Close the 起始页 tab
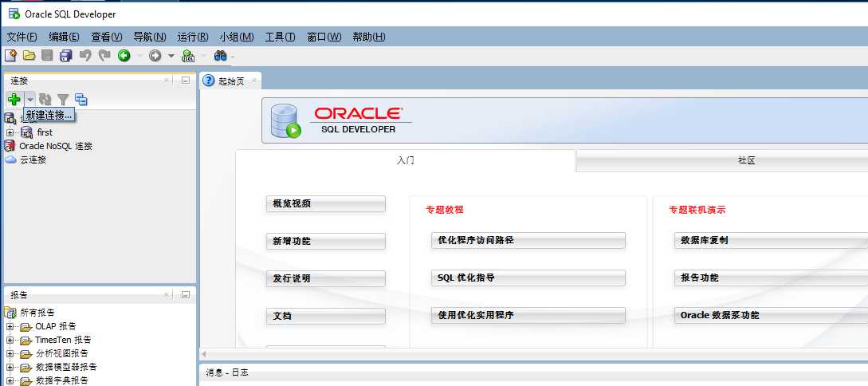 (x=254, y=81)
